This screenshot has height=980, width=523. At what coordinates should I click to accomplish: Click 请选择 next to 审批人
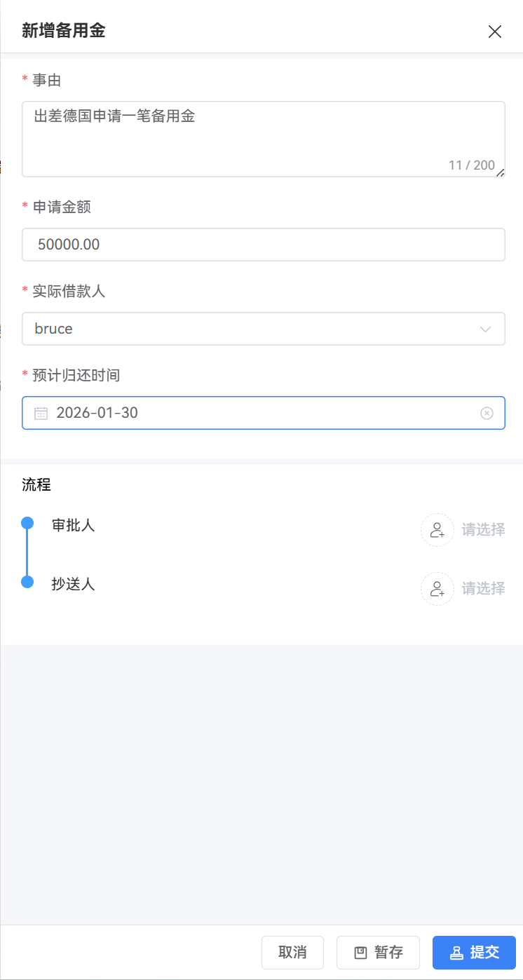pyautogui.click(x=483, y=529)
